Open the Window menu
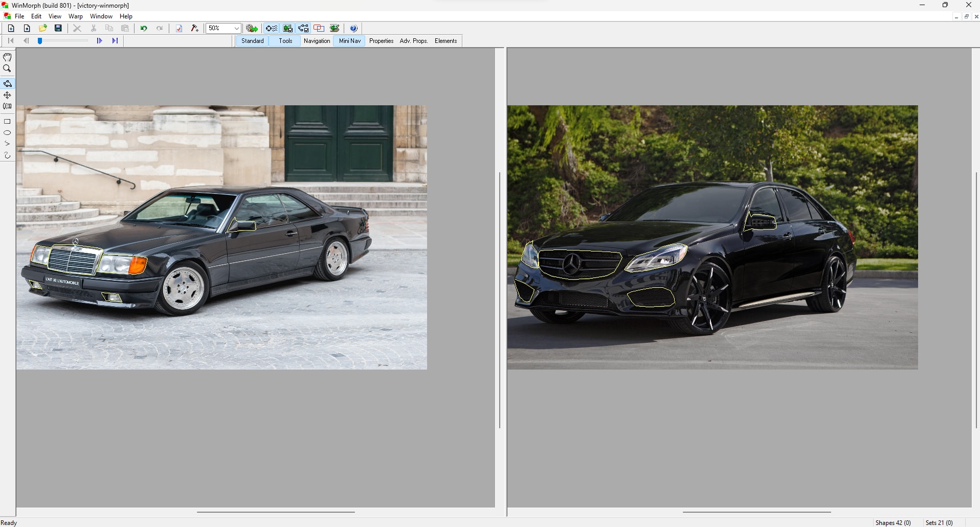The width and height of the screenshot is (980, 527). pos(101,16)
